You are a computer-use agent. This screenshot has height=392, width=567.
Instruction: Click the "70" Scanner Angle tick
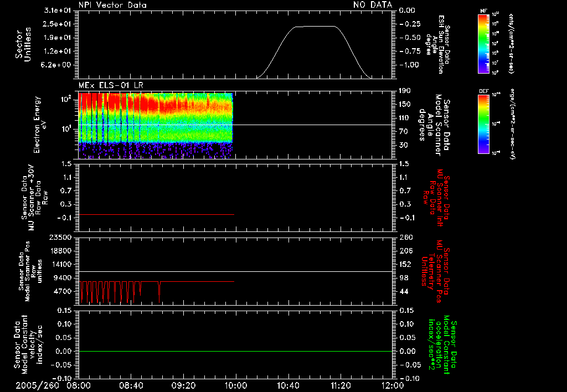404,131
